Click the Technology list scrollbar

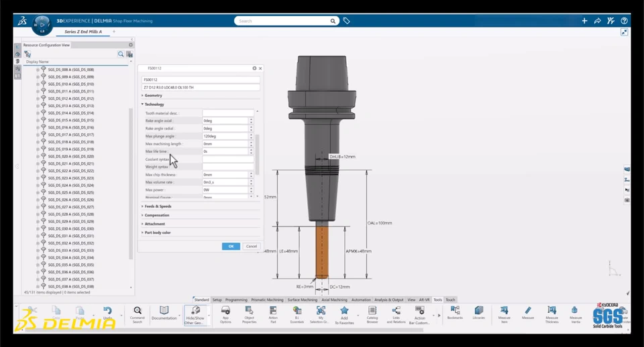coord(258,154)
